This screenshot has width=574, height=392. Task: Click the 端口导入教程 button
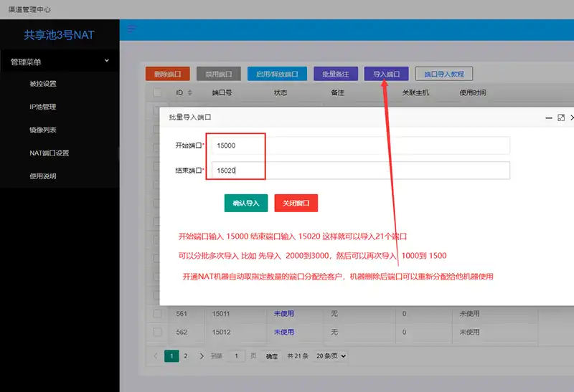point(443,74)
